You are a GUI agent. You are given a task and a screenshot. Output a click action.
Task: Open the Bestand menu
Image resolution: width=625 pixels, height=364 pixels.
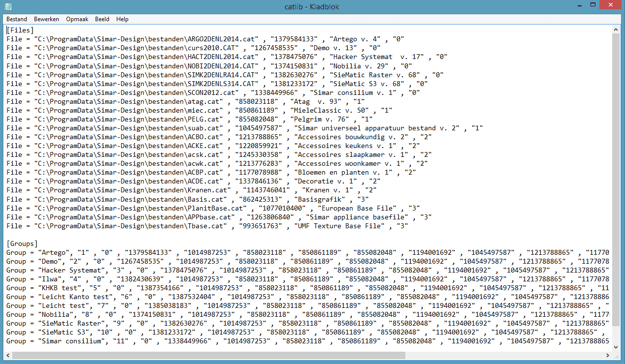[x=17, y=19]
